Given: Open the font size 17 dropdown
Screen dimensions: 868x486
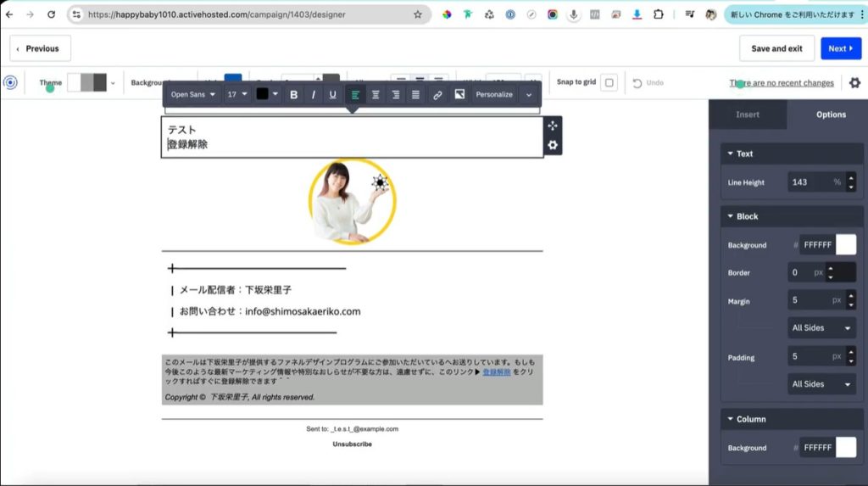Looking at the screenshot, I should pyautogui.click(x=236, y=95).
